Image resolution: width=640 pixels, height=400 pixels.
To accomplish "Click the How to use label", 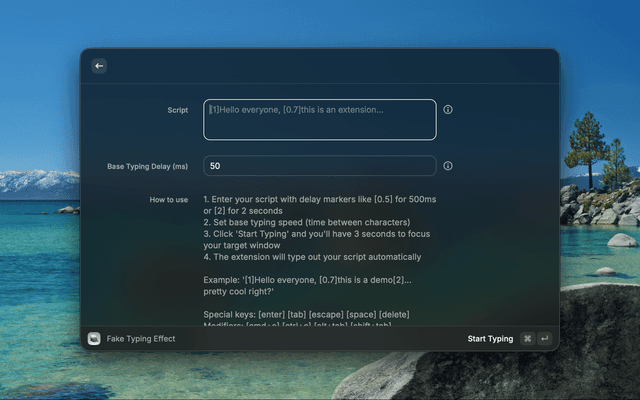I will (x=168, y=200).
